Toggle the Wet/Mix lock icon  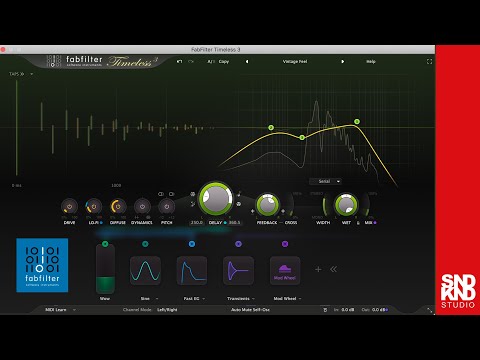coord(358,223)
